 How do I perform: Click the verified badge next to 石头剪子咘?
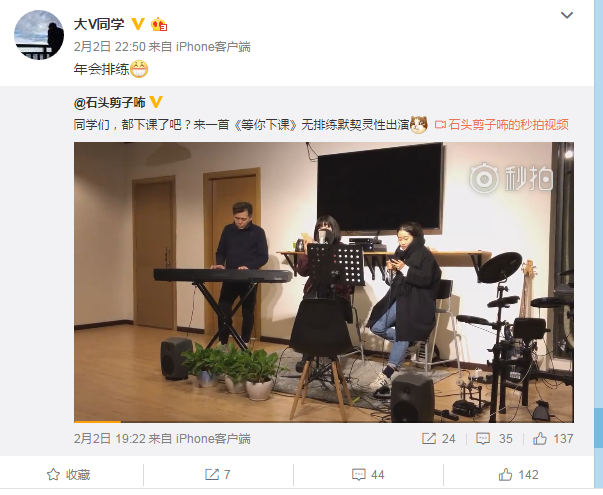click(x=156, y=102)
